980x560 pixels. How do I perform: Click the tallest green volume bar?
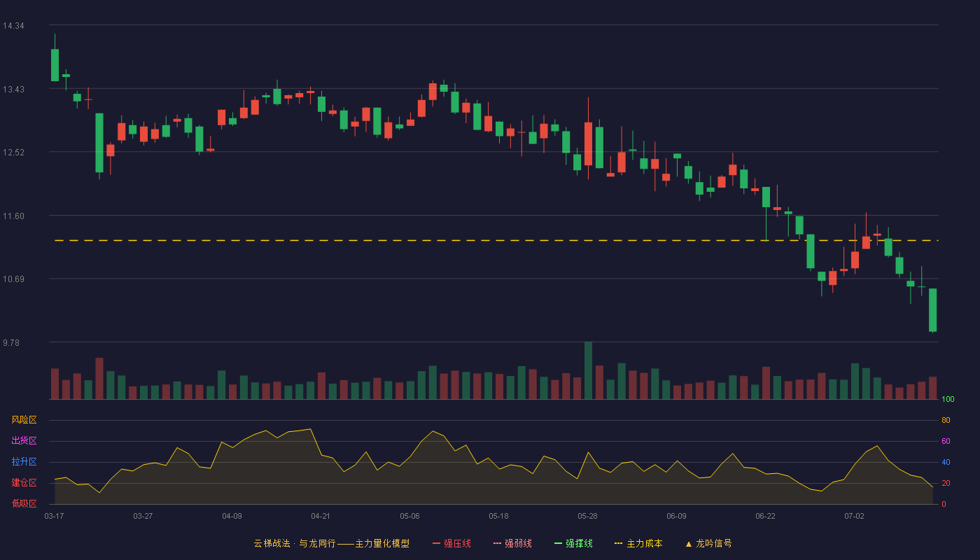click(588, 370)
